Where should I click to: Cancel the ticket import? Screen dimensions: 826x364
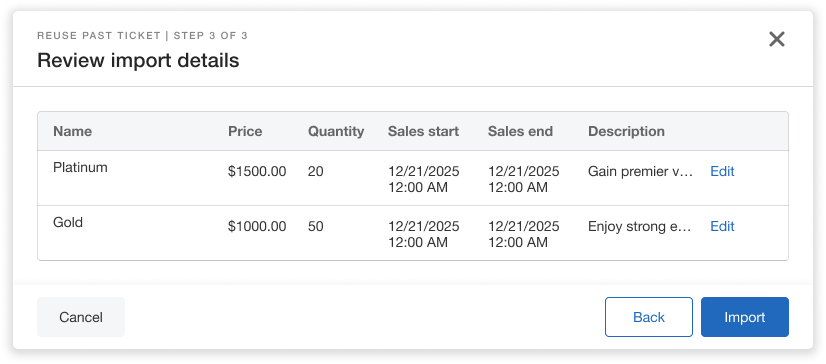pos(81,317)
